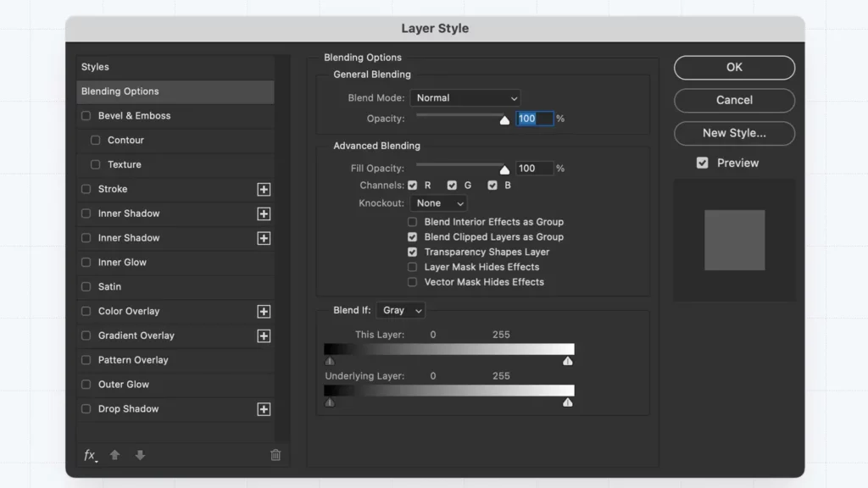Toggle the Outer Glow checkbox
The height and width of the screenshot is (488, 868).
point(86,385)
